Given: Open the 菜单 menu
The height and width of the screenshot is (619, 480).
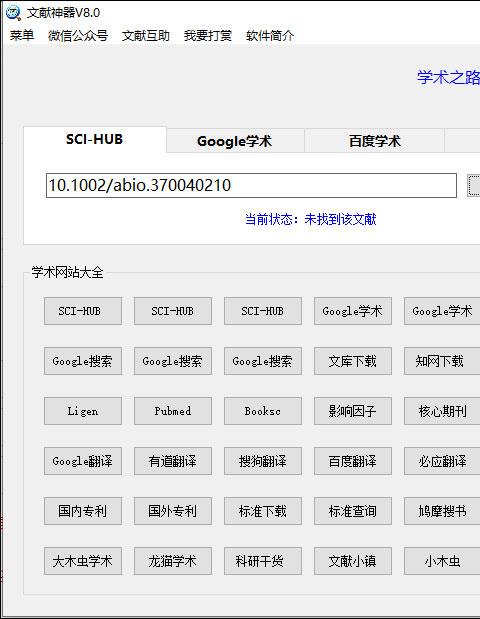Looking at the screenshot, I should [x=22, y=36].
